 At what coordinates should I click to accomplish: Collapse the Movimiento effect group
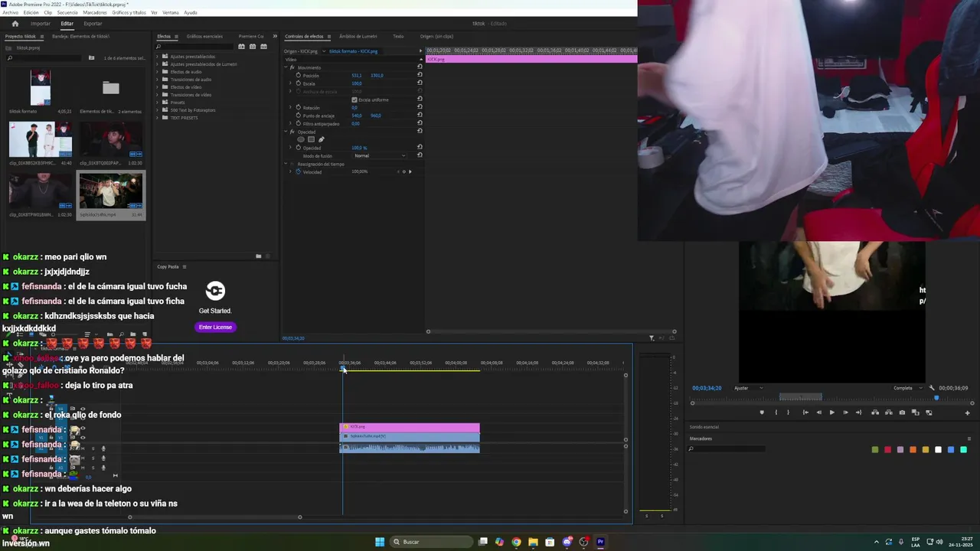coord(286,67)
